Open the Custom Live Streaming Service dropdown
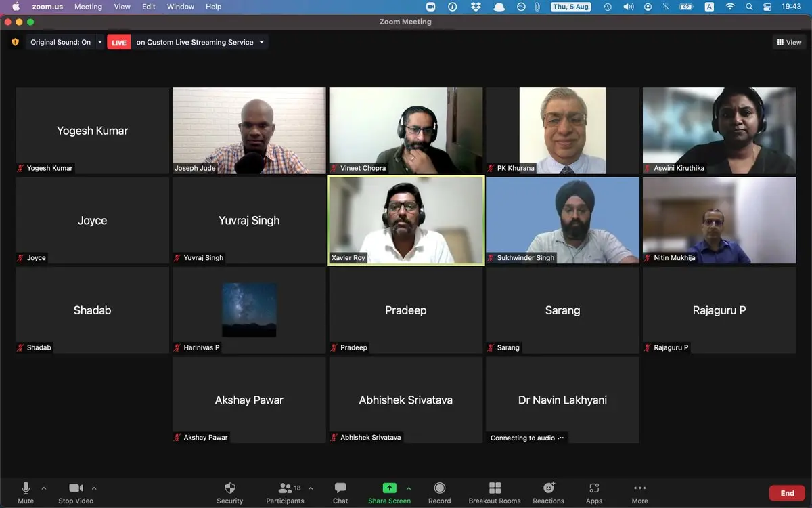The image size is (812, 508). (262, 42)
